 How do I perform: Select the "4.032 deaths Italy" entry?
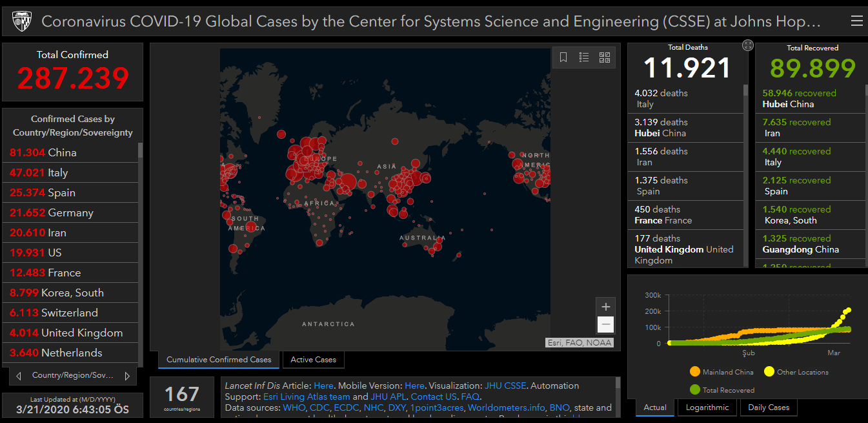685,99
